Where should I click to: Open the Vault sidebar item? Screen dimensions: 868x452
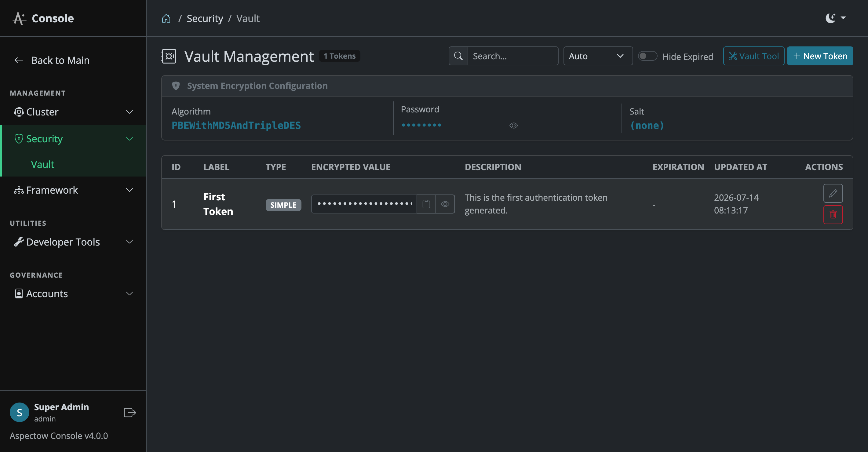click(x=42, y=165)
